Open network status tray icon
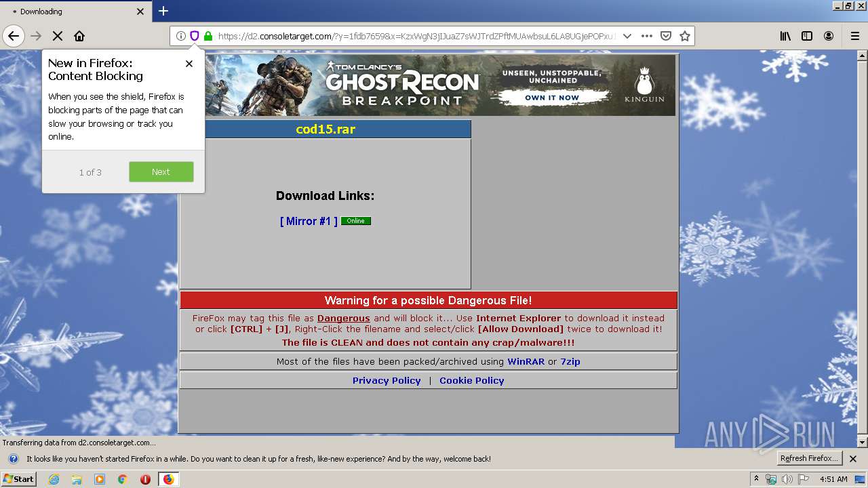Image resolution: width=868 pixels, height=488 pixels. point(771,479)
